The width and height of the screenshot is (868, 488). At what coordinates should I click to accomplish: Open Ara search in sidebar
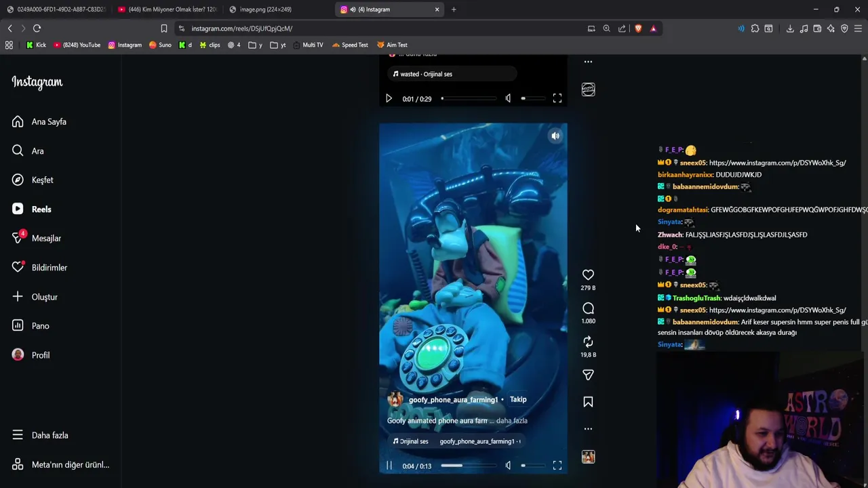coord(28,151)
